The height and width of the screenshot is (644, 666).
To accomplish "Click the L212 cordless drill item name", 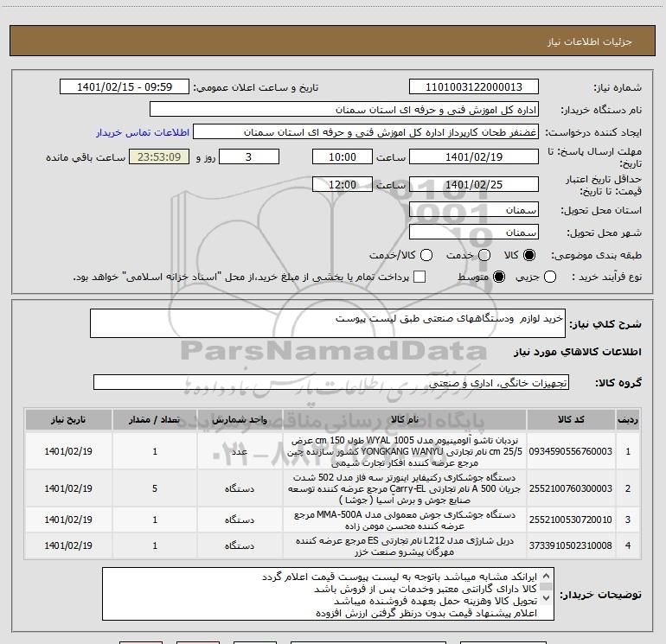I will (405, 546).
